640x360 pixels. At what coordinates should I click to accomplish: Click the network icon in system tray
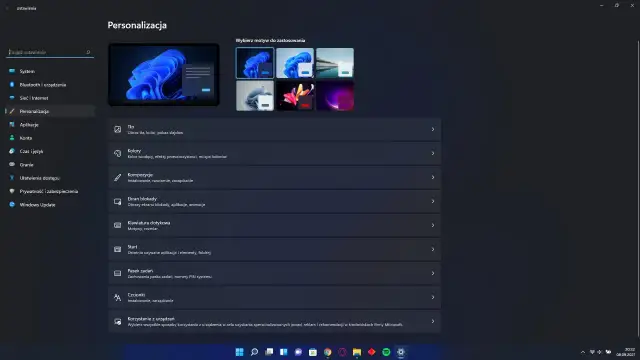point(592,352)
